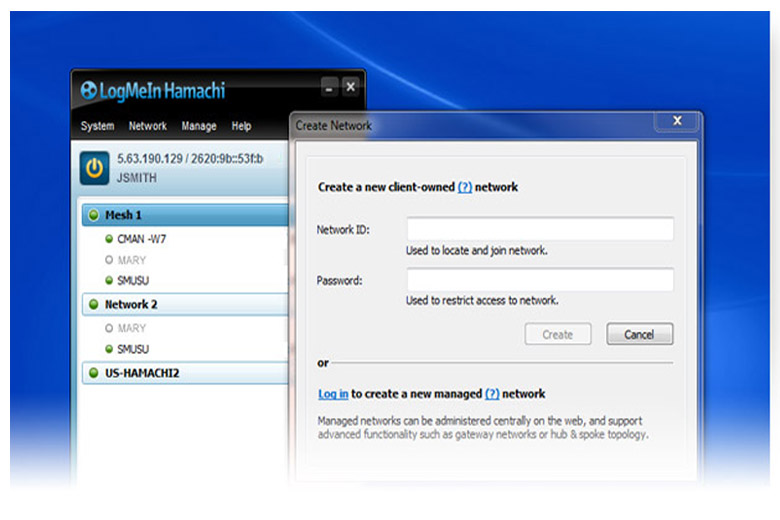
Task: Click the green status dot beside Mesh 1
Action: pos(94,215)
